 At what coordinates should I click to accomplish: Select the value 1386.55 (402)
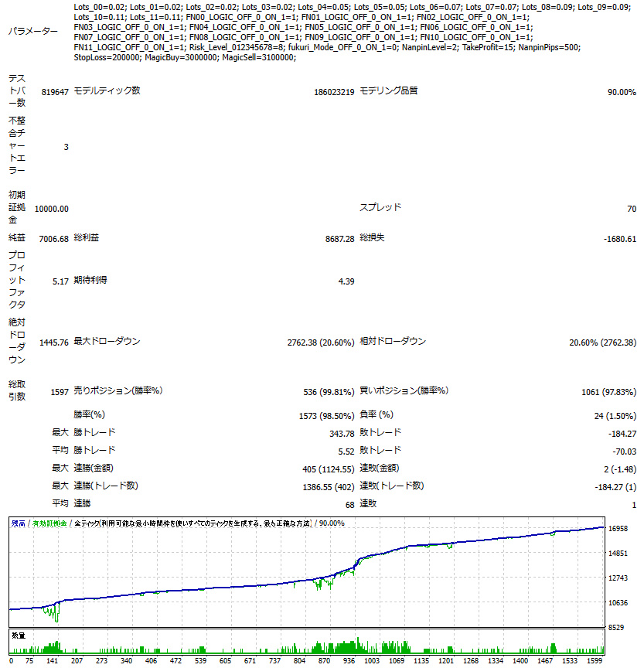coord(329,487)
